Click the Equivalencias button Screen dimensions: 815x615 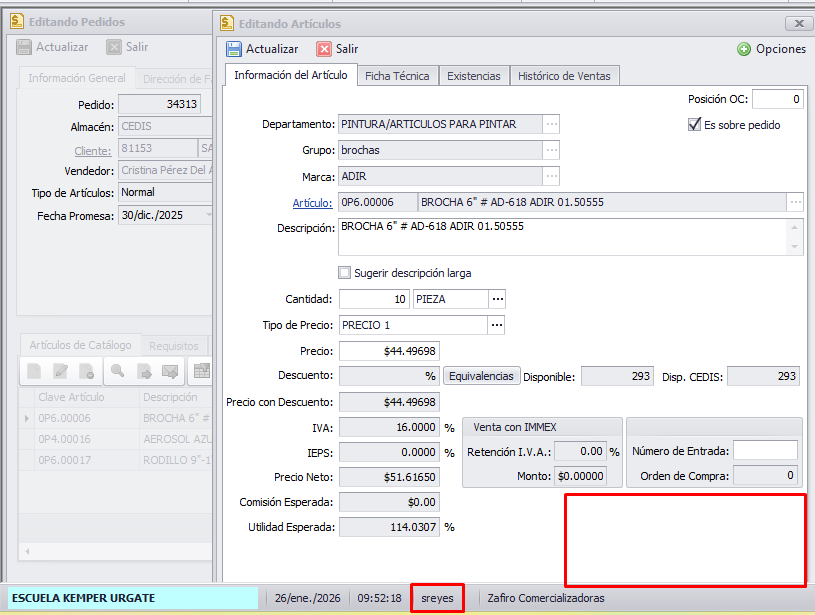tap(482, 376)
